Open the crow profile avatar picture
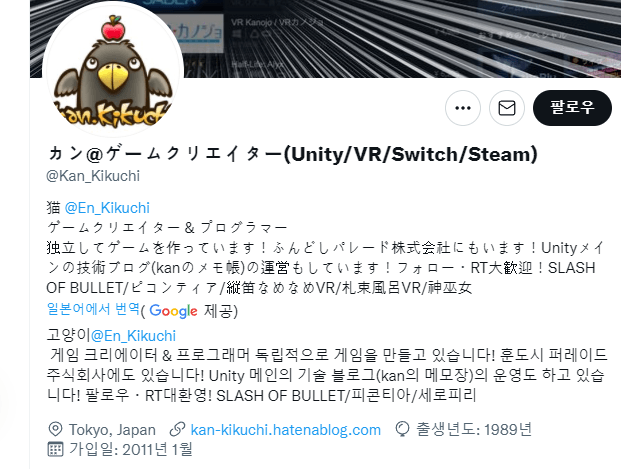The image size is (621, 469). [x=113, y=69]
